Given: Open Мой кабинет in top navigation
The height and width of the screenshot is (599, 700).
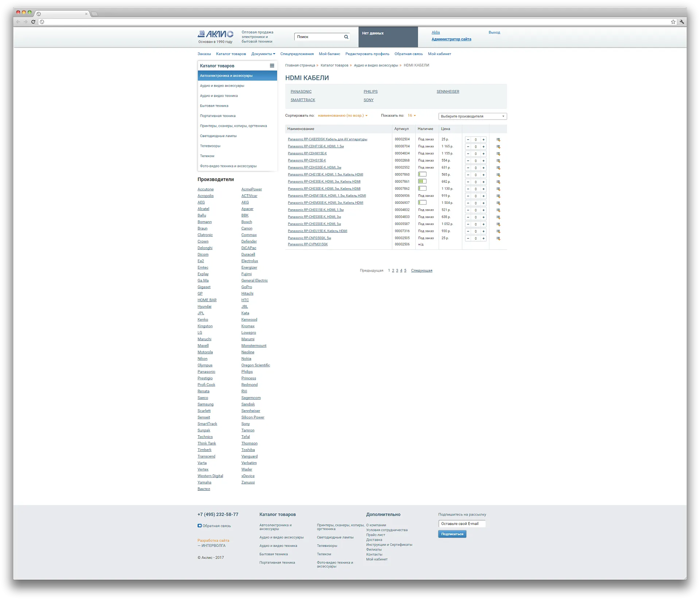Looking at the screenshot, I should 439,54.
